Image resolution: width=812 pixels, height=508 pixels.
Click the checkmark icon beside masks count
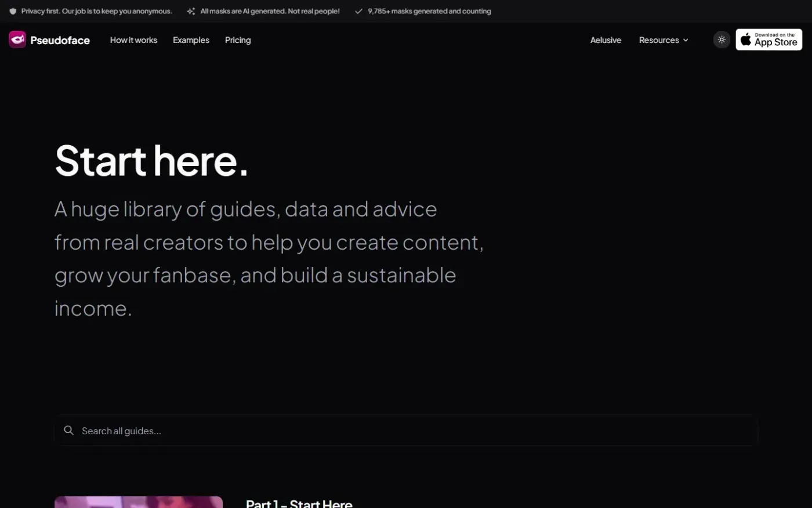(x=358, y=11)
